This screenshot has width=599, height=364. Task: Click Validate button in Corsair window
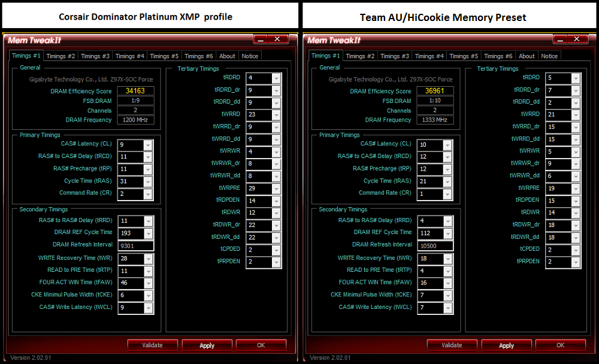pyautogui.click(x=152, y=345)
